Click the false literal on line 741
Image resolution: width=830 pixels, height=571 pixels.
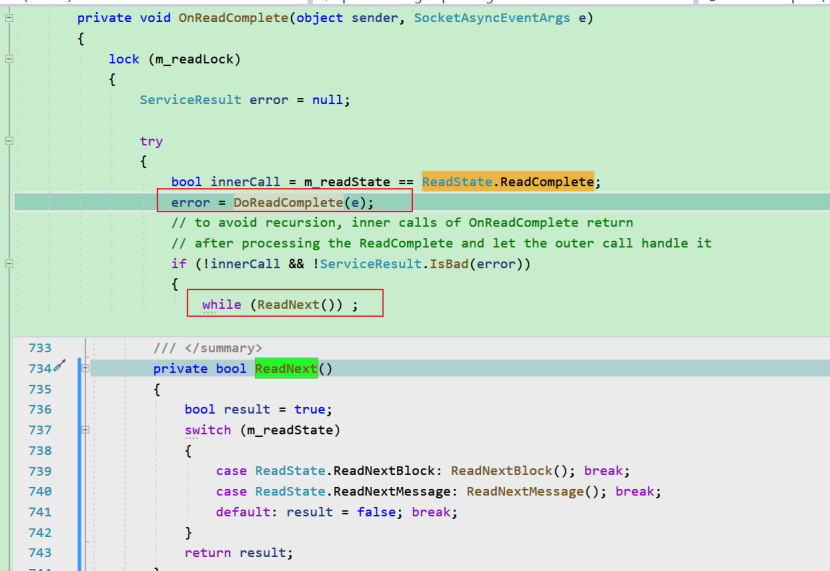(x=376, y=512)
